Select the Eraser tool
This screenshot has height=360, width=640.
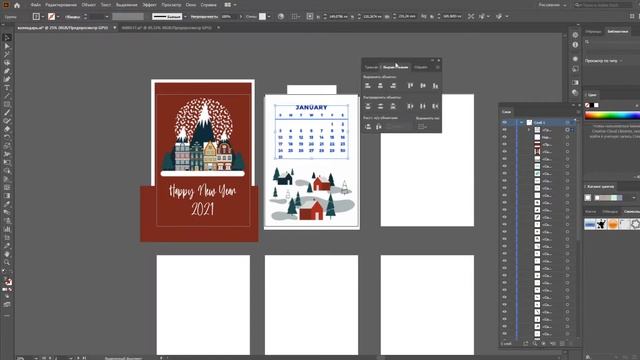[x=7, y=129]
